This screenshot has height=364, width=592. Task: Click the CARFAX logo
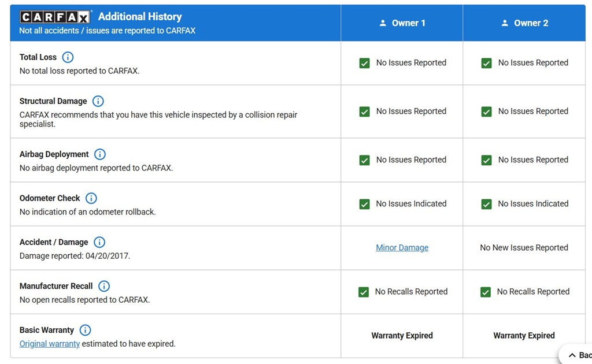pos(55,17)
